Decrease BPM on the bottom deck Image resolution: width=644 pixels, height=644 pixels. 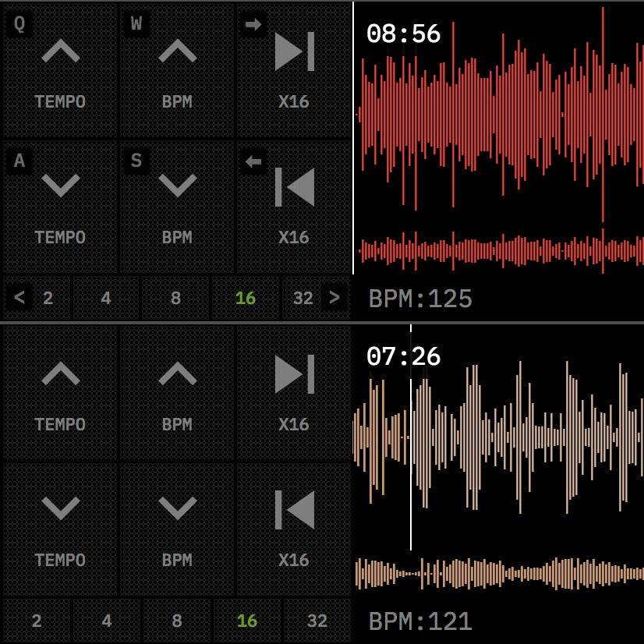coord(177,529)
